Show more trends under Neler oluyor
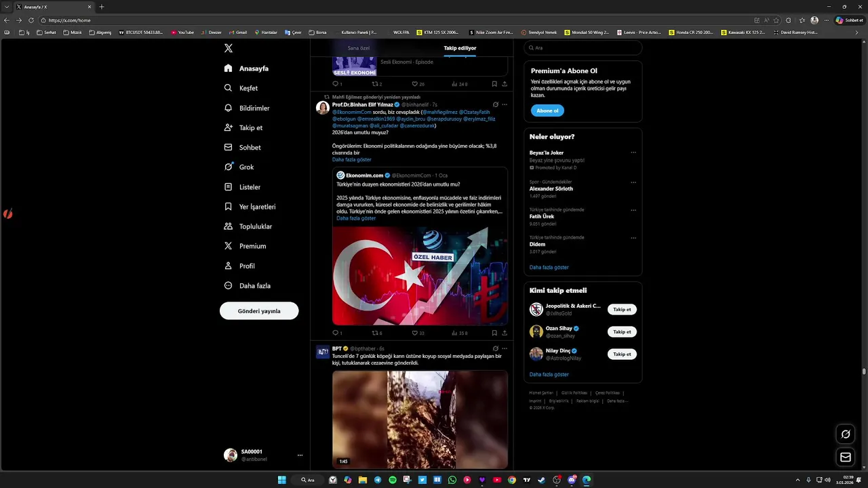The height and width of the screenshot is (488, 868). pyautogui.click(x=549, y=268)
